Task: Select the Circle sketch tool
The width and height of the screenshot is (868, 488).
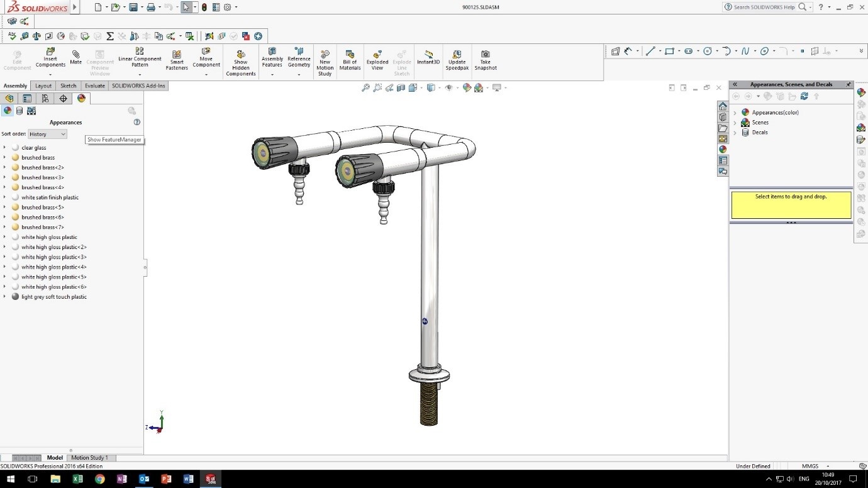Action: click(708, 51)
